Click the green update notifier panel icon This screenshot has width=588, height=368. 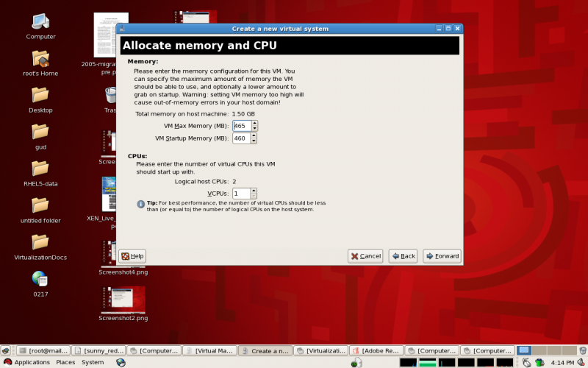click(356, 362)
